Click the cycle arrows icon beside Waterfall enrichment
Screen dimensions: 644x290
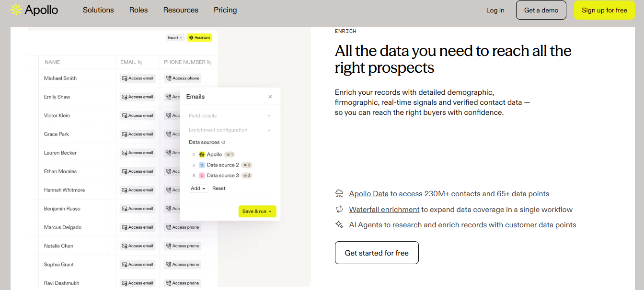(x=339, y=209)
